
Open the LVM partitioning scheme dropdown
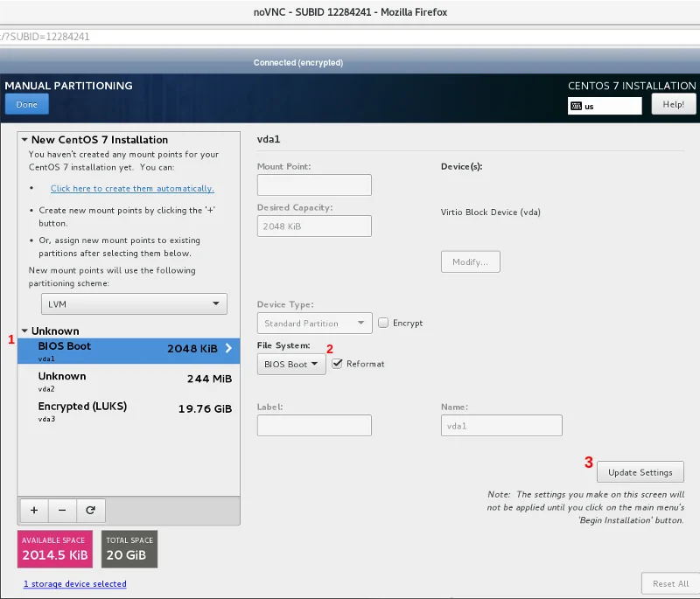pos(133,303)
